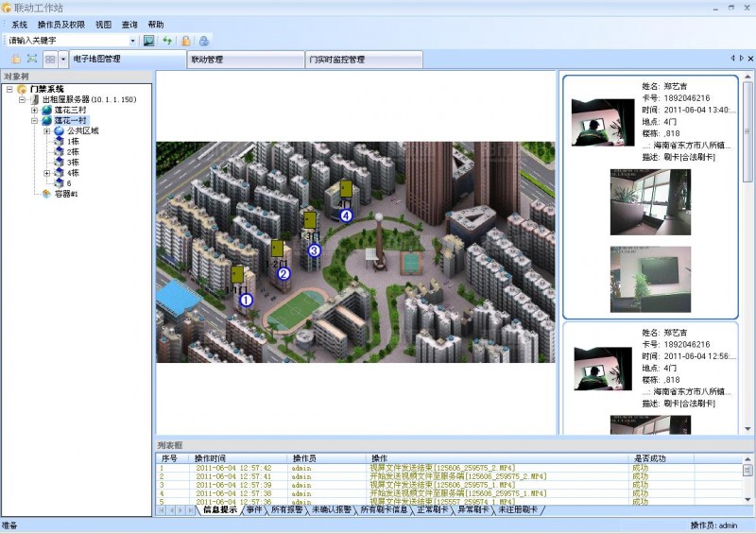
Task: Expand the 4栋 tree node
Action: [47, 173]
